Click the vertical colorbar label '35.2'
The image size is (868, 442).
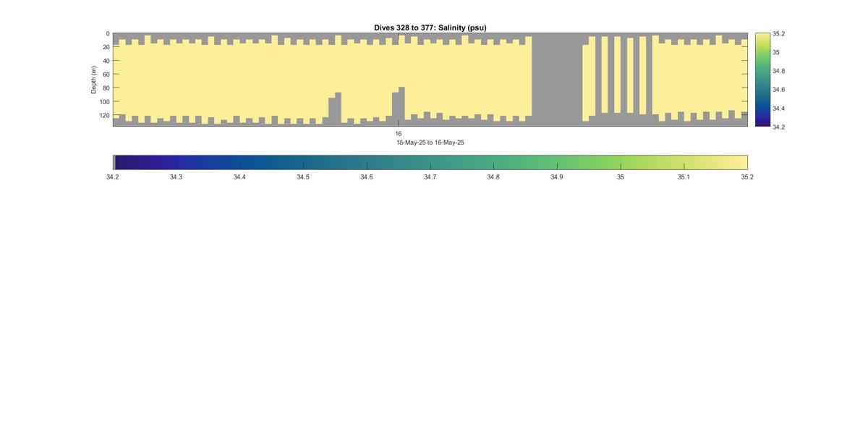(x=778, y=34)
